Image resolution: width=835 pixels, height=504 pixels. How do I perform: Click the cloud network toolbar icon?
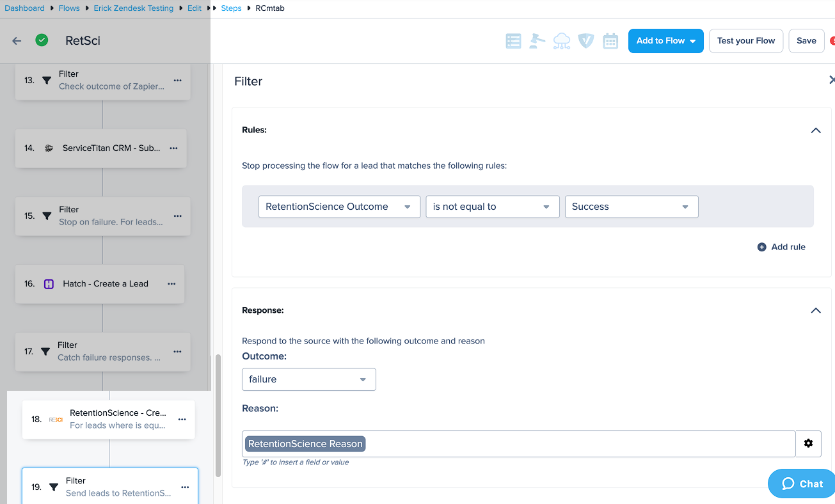pyautogui.click(x=562, y=41)
